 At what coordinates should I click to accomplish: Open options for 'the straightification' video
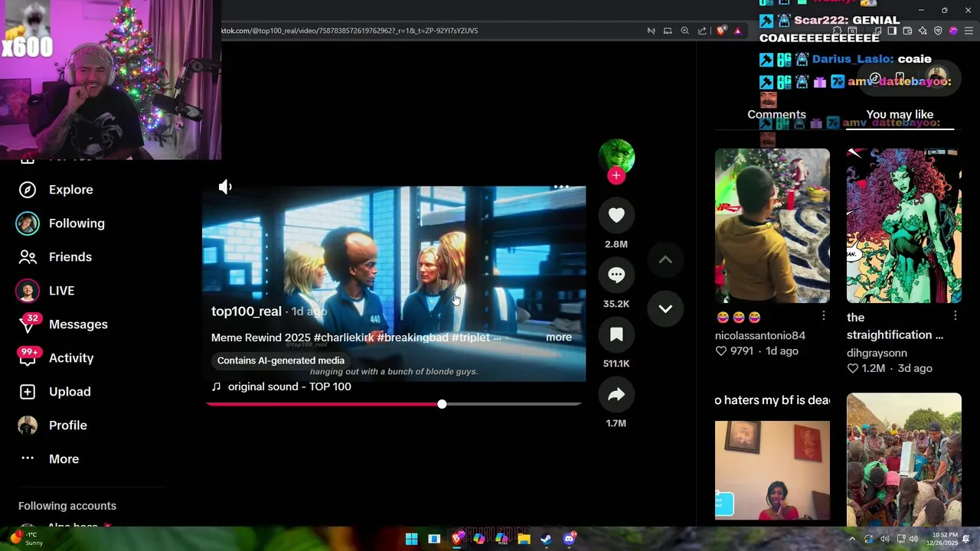(955, 316)
